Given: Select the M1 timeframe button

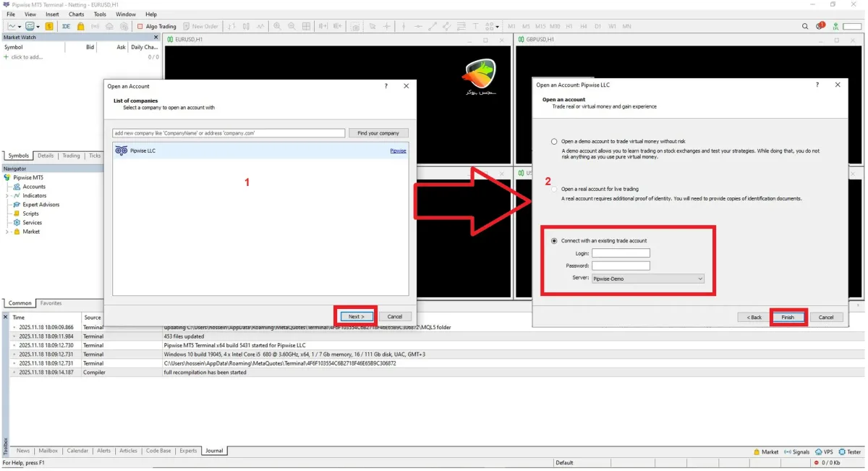Looking at the screenshot, I should pos(511,26).
